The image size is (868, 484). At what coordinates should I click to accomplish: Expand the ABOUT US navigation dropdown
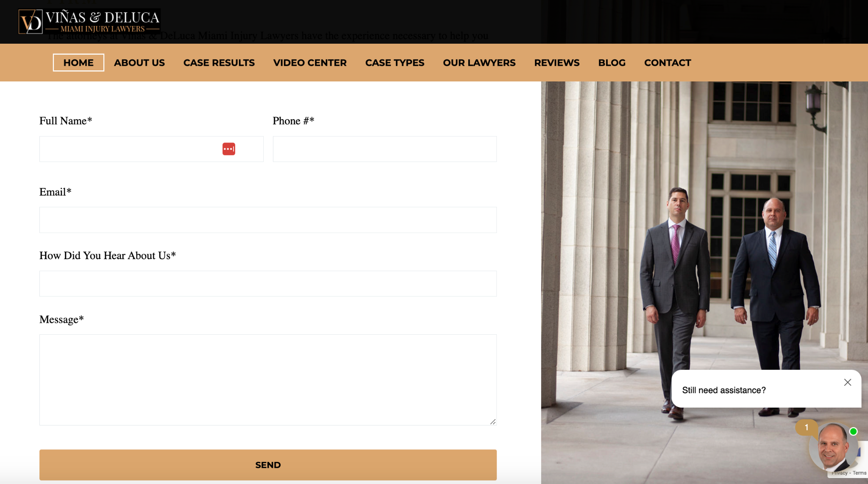click(x=139, y=63)
